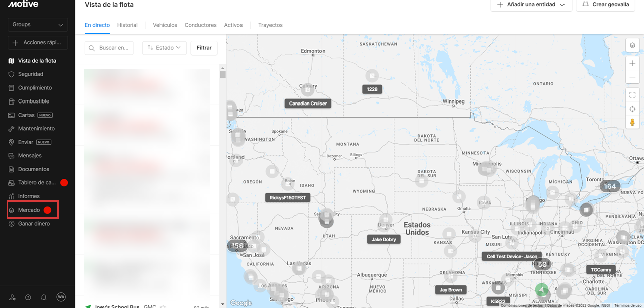Screen dimensions: 644x308
Task: Click the green vehicle arrow marker near Alabama
Action: point(542,290)
